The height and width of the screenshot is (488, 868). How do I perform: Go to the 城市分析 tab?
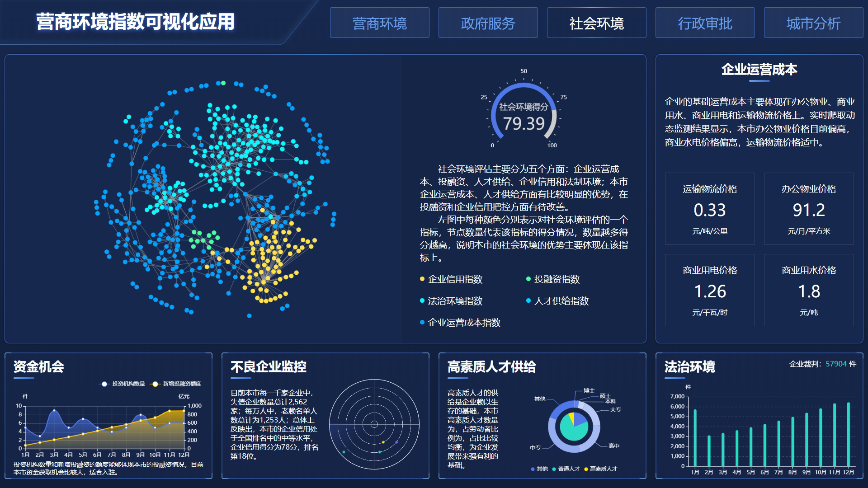813,23
